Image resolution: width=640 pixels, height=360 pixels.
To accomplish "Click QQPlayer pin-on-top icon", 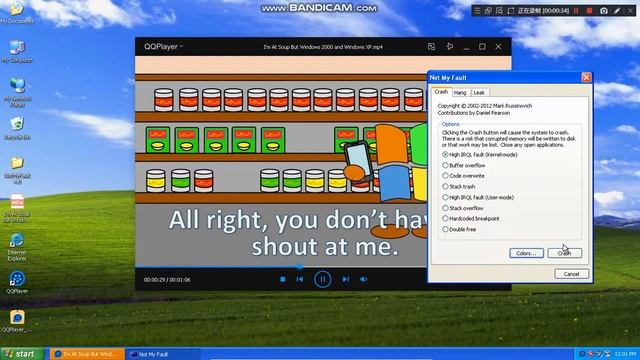I will [x=449, y=47].
